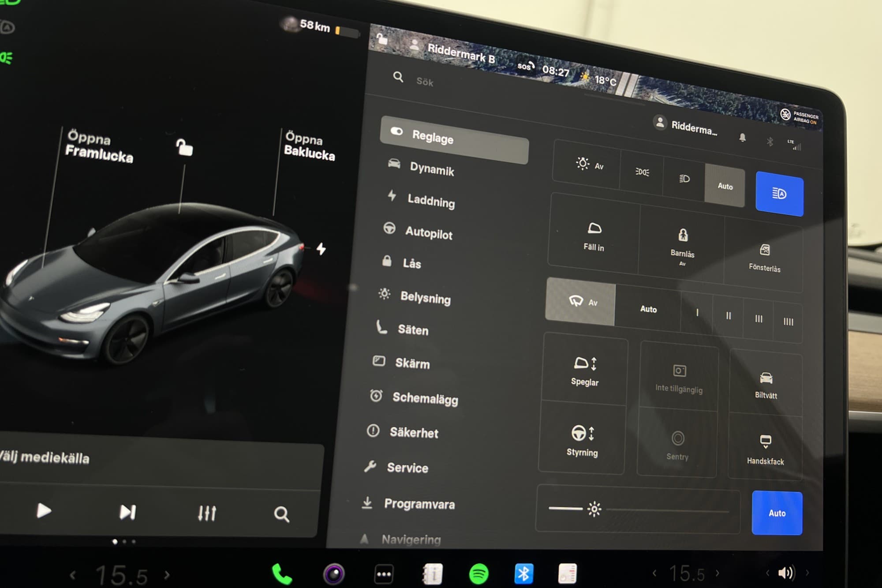This screenshot has height=588, width=882.
Task: Tap the unlock icon in status bar
Action: pos(381,38)
